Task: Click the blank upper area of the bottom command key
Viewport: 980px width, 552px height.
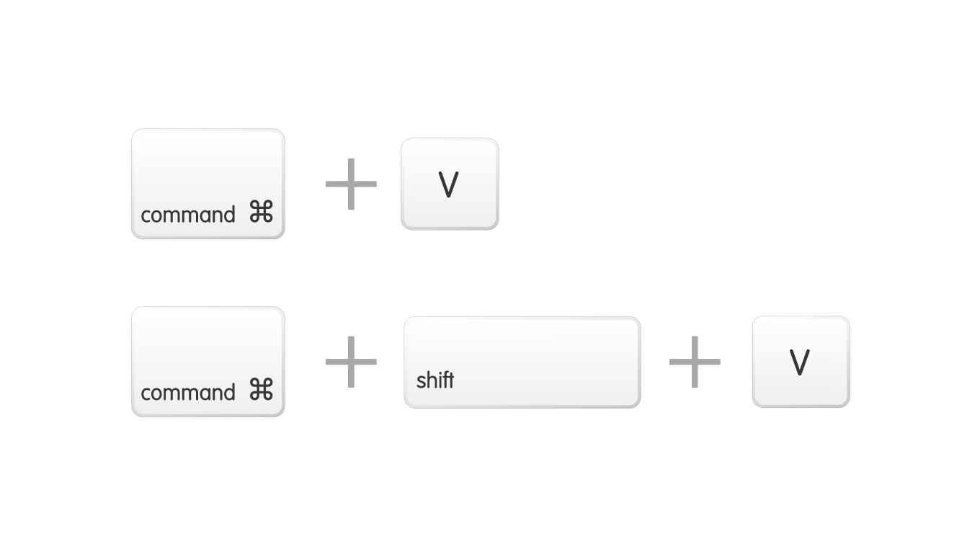Action: pyautogui.click(x=208, y=340)
